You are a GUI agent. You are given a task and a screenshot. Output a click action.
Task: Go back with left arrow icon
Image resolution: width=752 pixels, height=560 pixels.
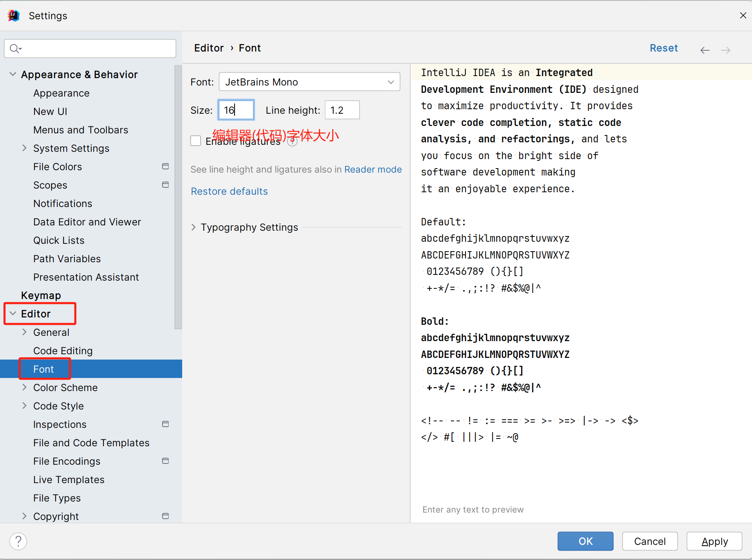point(705,50)
